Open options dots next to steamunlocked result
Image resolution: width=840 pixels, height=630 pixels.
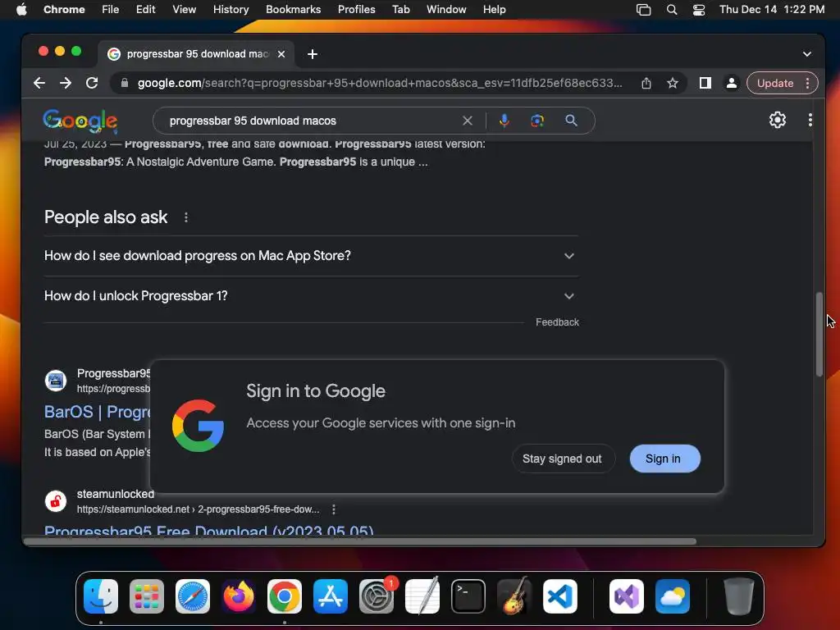click(334, 509)
